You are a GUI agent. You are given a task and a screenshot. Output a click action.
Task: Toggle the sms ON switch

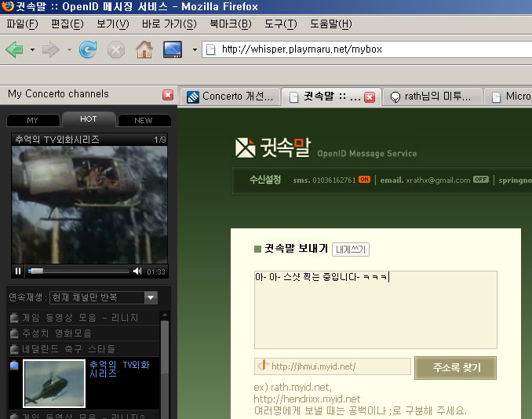[364, 180]
